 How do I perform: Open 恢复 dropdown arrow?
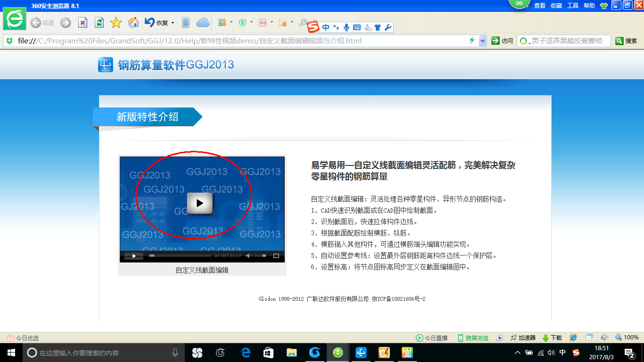[x=173, y=23]
